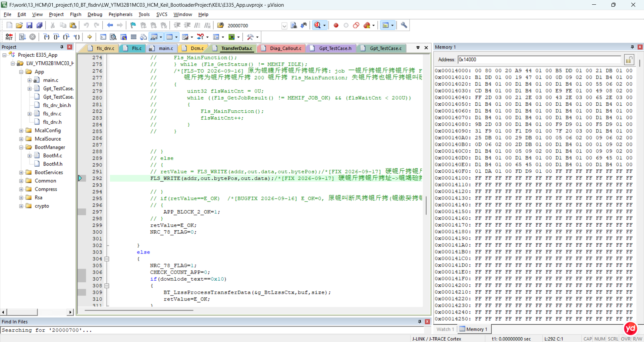Viewport: 644px width, 342px height.
Task: Click the Step Over braces icon
Action: point(56,37)
